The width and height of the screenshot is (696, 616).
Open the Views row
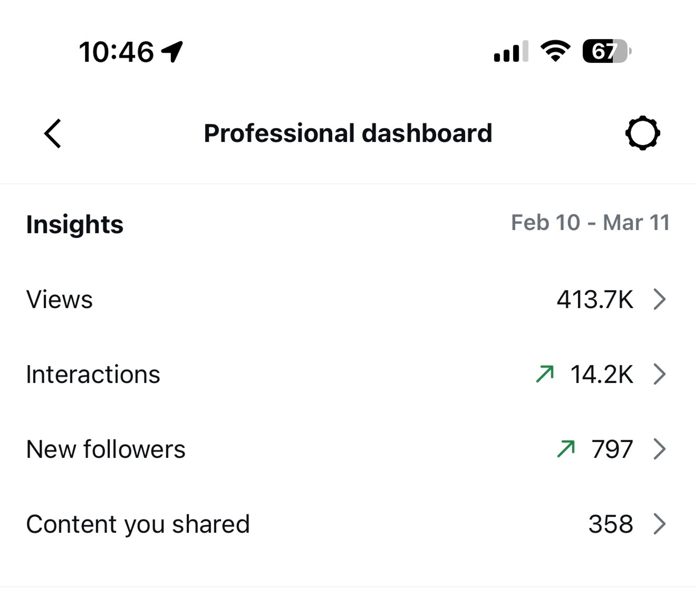pyautogui.click(x=348, y=299)
